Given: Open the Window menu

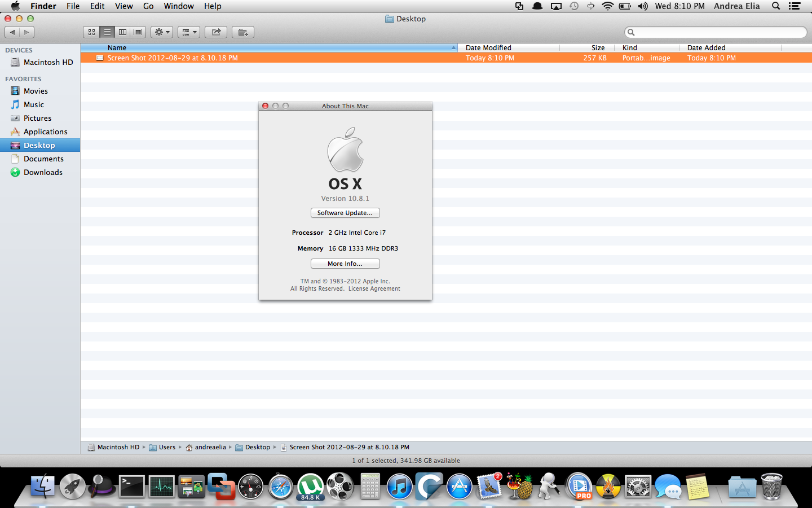Looking at the screenshot, I should point(179,6).
